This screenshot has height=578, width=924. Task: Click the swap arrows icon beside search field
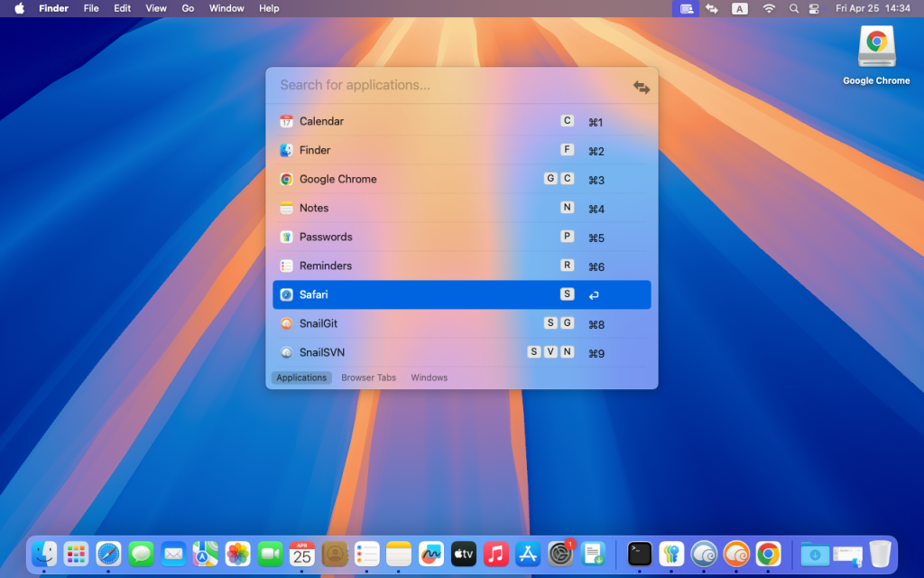click(x=642, y=88)
